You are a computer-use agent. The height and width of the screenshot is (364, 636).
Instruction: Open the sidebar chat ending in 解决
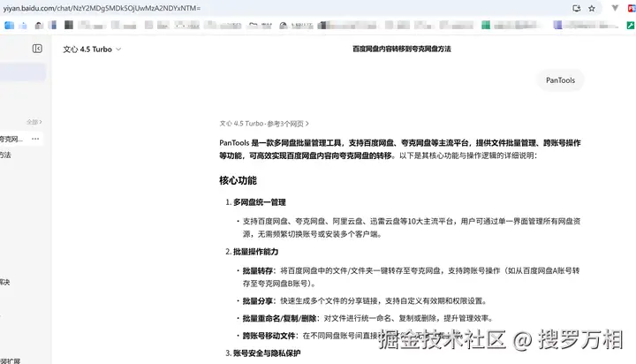5,282
